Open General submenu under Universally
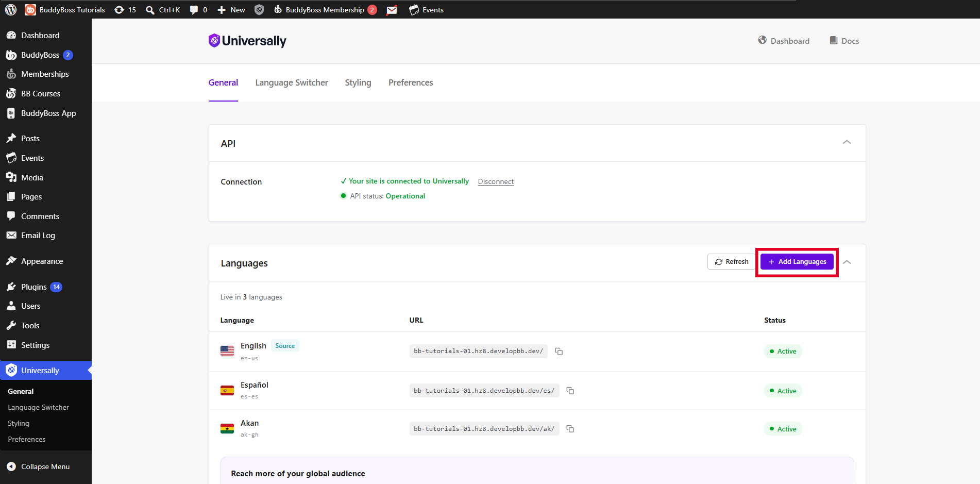Viewport: 980px width, 484px height. click(x=21, y=391)
